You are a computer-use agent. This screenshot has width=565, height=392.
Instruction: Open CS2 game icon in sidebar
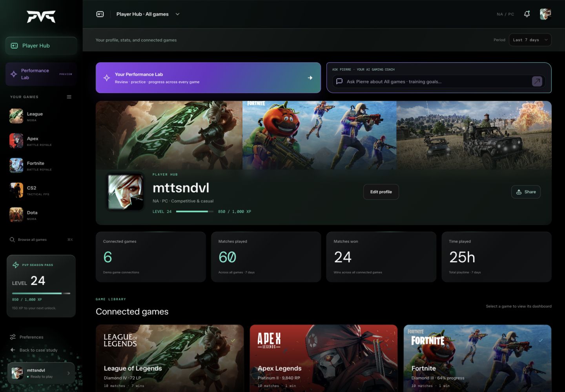(x=16, y=190)
